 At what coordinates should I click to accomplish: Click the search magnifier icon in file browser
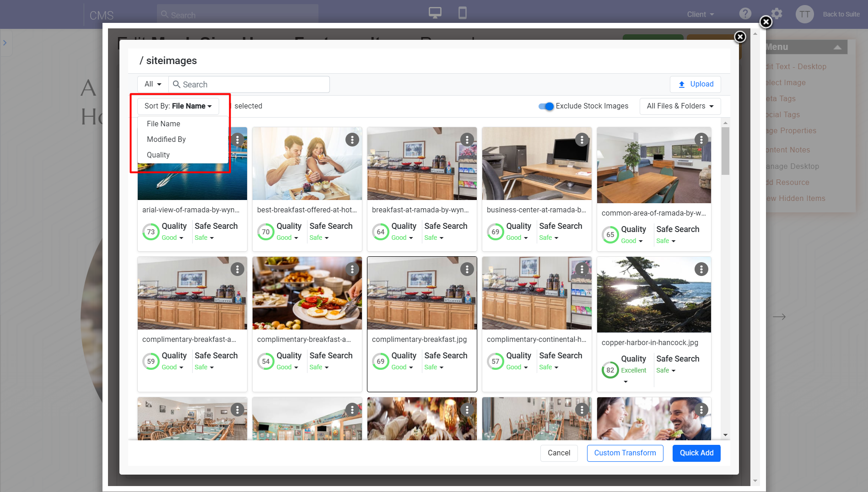click(x=177, y=84)
